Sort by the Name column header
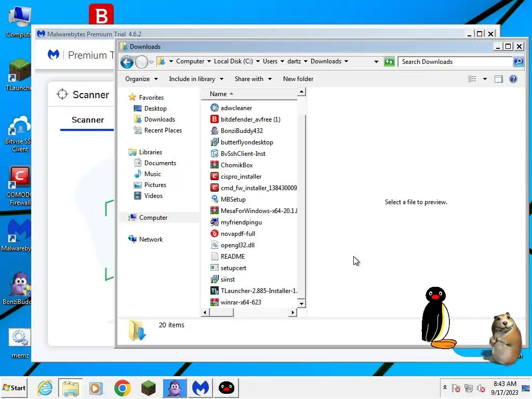 (249, 94)
